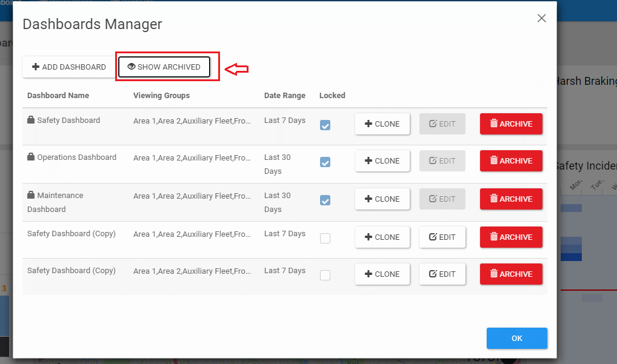Select the Dashboard Name column header
Viewport: 617px width, 364px height.
58,96
